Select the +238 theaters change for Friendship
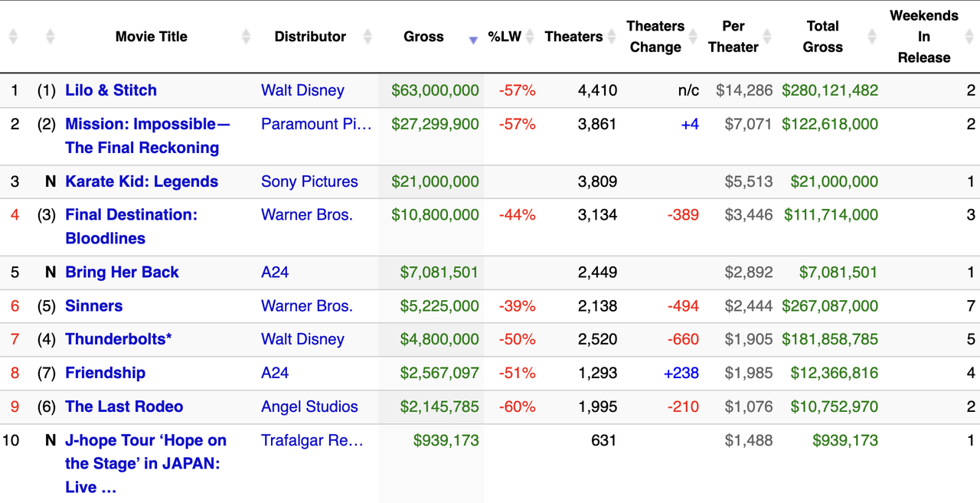980x503 pixels. (x=681, y=373)
